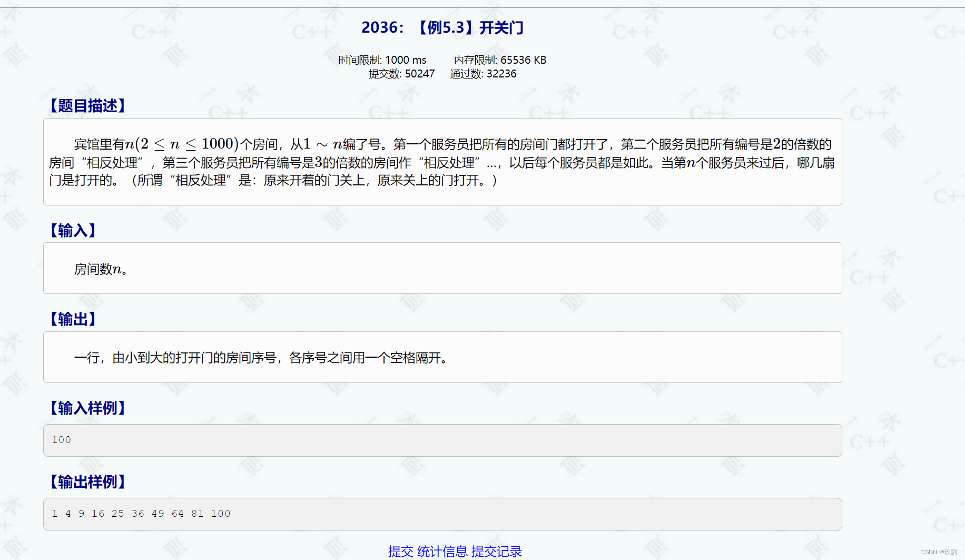
Task: Click the 通过数: 32236 text
Action: click(x=483, y=74)
